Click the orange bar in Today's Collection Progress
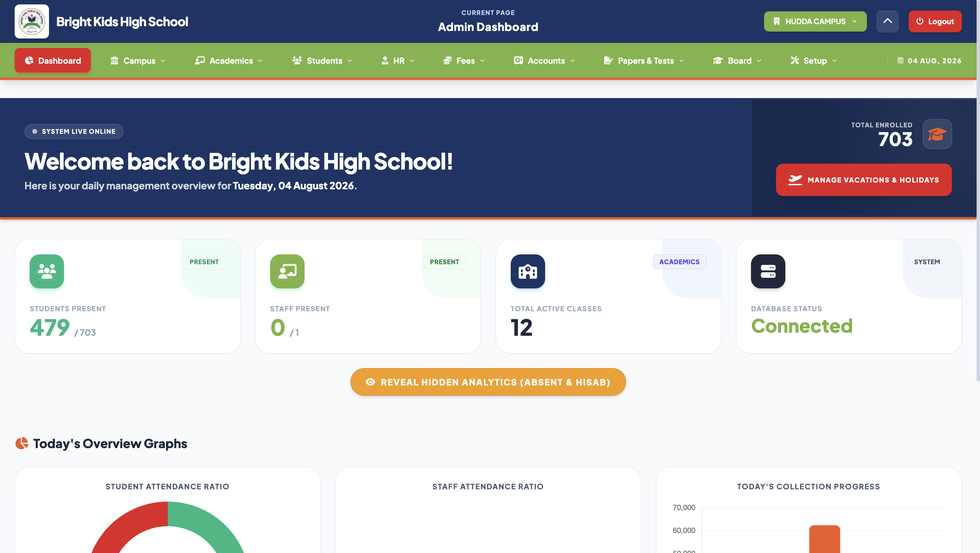 point(824,539)
